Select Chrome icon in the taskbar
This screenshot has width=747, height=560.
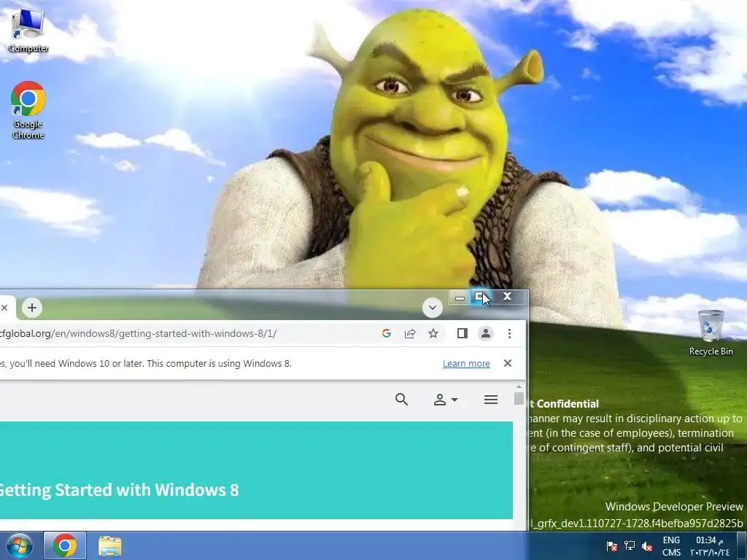click(x=65, y=545)
